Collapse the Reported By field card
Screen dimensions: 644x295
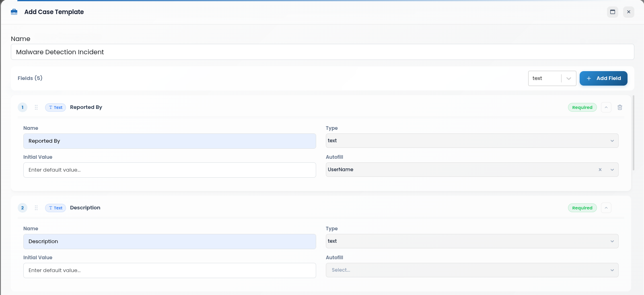(x=606, y=107)
